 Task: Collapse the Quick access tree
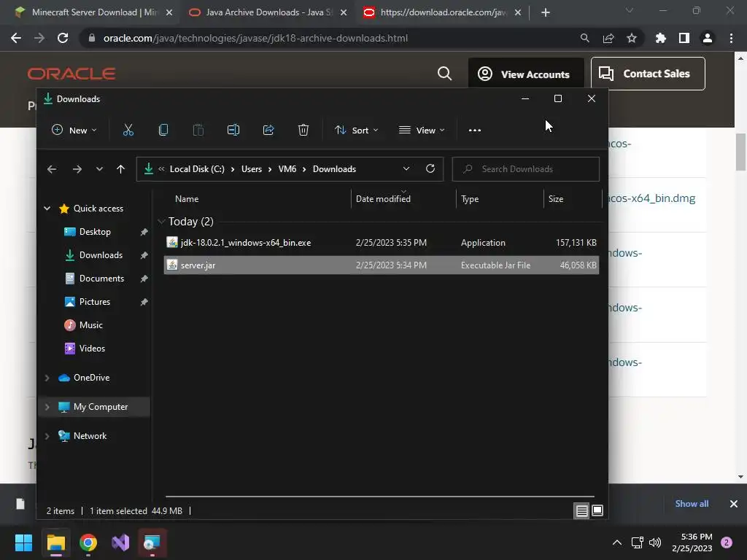point(47,208)
